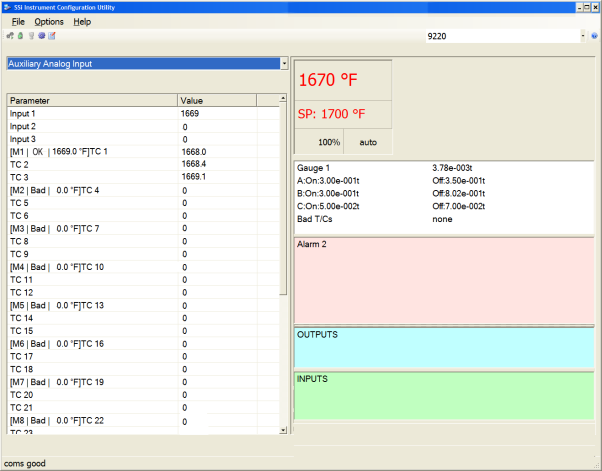602x471 pixels.
Task: Click the Value column header
Action: click(216, 100)
